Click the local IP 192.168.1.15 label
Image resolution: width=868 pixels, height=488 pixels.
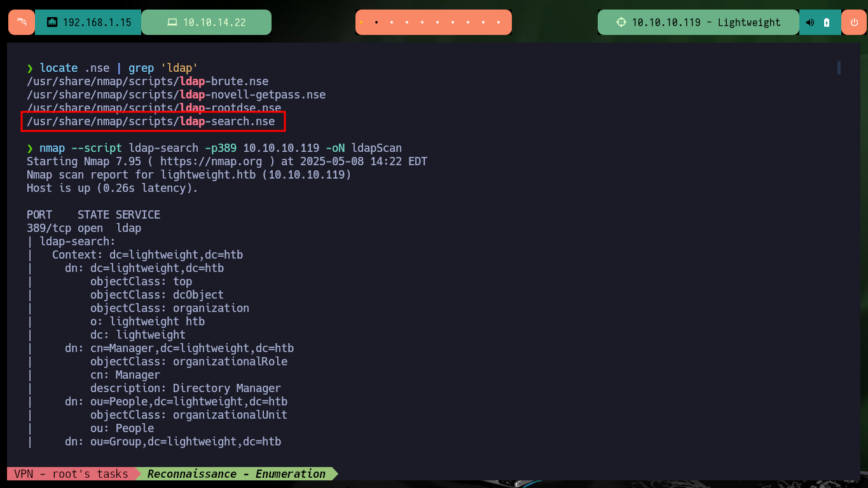coord(97,22)
